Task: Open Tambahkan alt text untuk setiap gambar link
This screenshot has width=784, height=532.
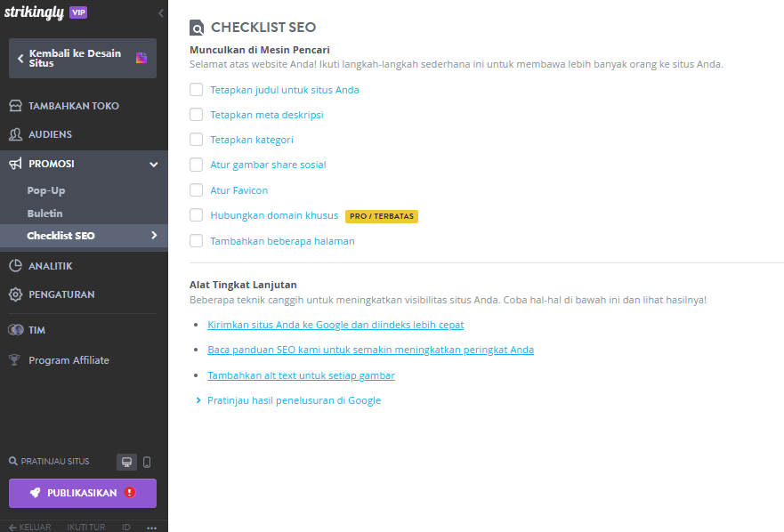Action: (x=301, y=375)
